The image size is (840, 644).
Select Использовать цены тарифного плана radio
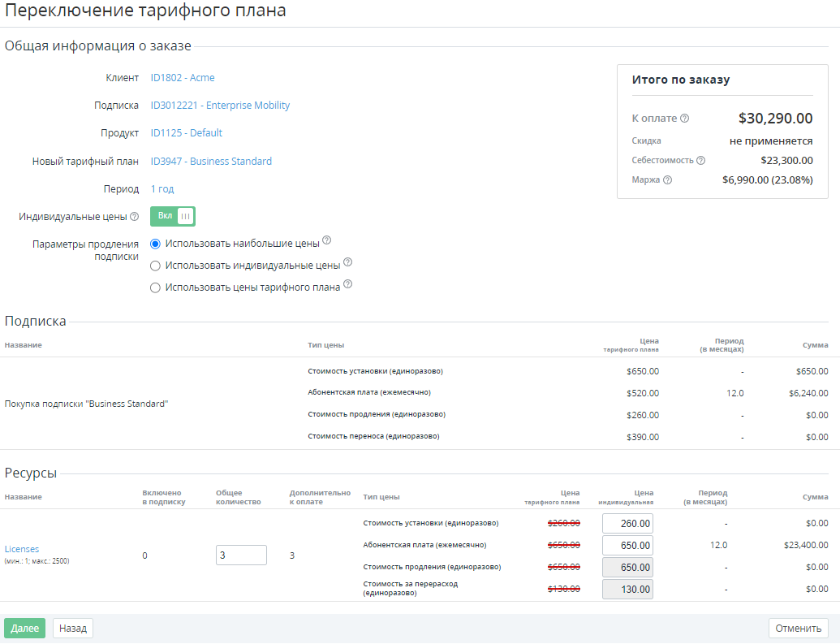tap(155, 288)
